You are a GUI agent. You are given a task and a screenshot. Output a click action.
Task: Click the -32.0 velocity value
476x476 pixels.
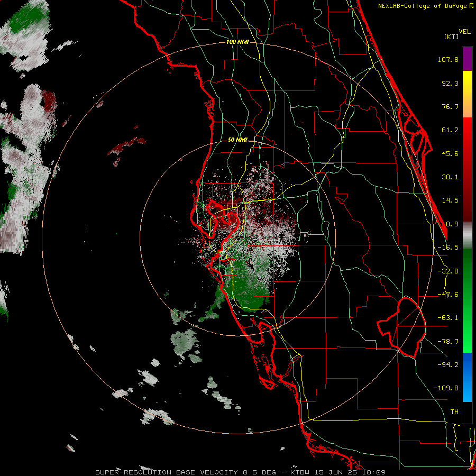448,271
